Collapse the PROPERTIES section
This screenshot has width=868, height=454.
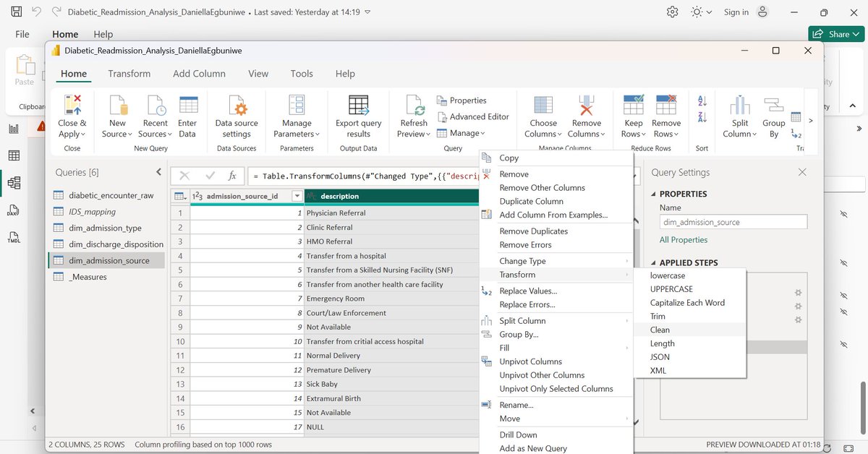655,194
